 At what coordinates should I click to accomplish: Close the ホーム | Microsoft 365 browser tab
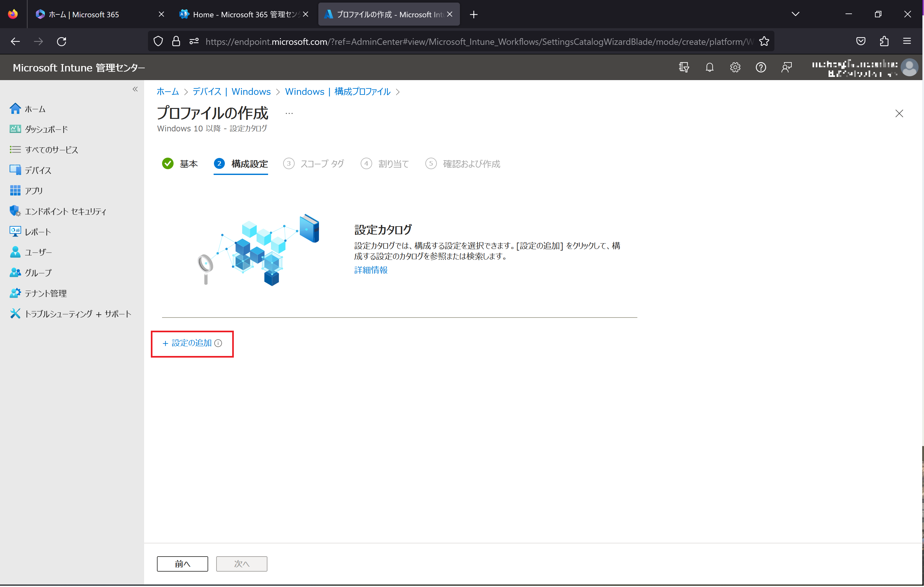[x=161, y=14]
